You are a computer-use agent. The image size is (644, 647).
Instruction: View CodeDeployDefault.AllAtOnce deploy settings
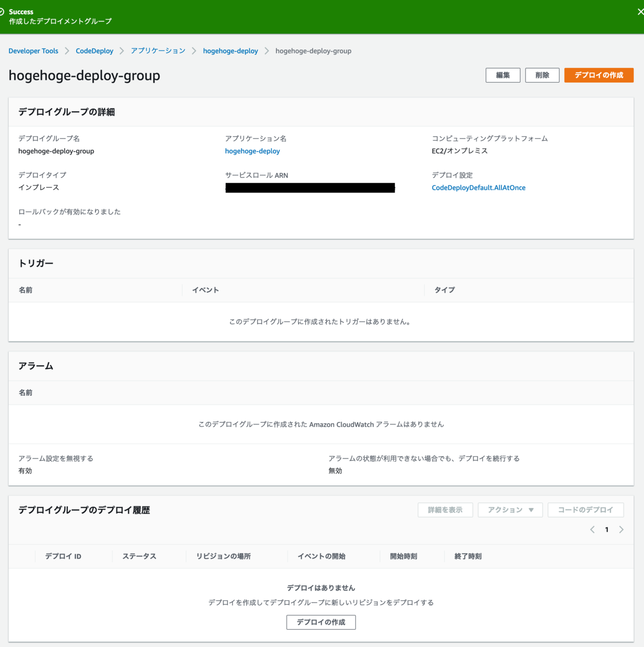coord(479,187)
